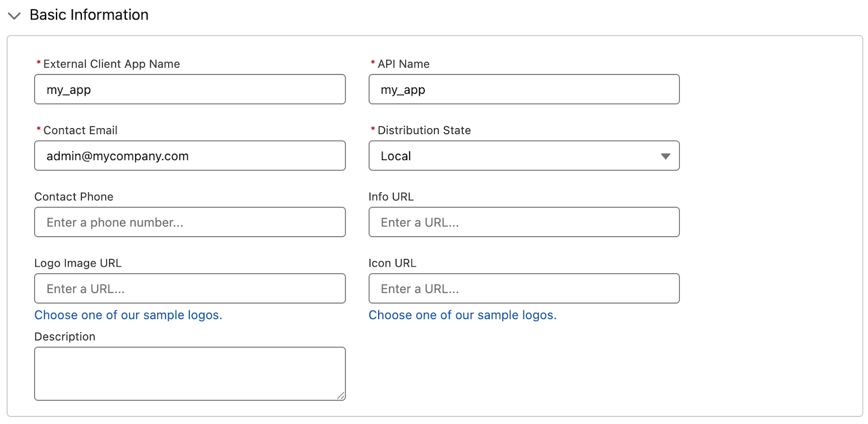
Task: Click the External Client App Name label
Action: [111, 64]
